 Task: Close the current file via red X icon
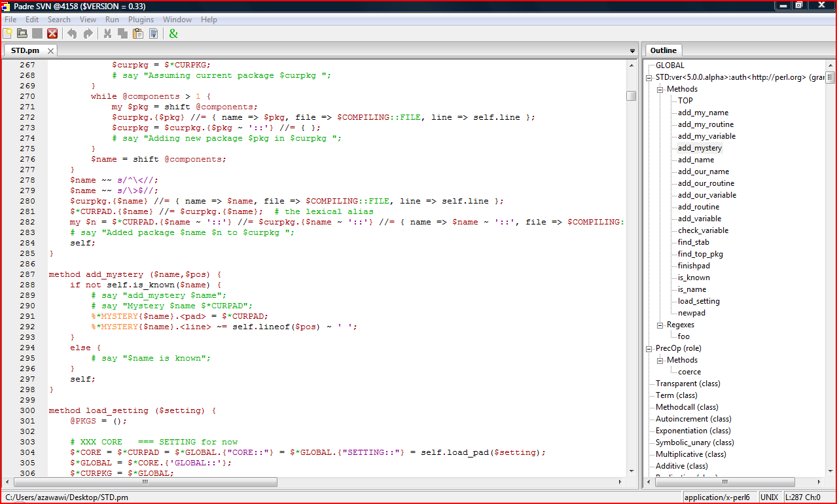pos(52,33)
